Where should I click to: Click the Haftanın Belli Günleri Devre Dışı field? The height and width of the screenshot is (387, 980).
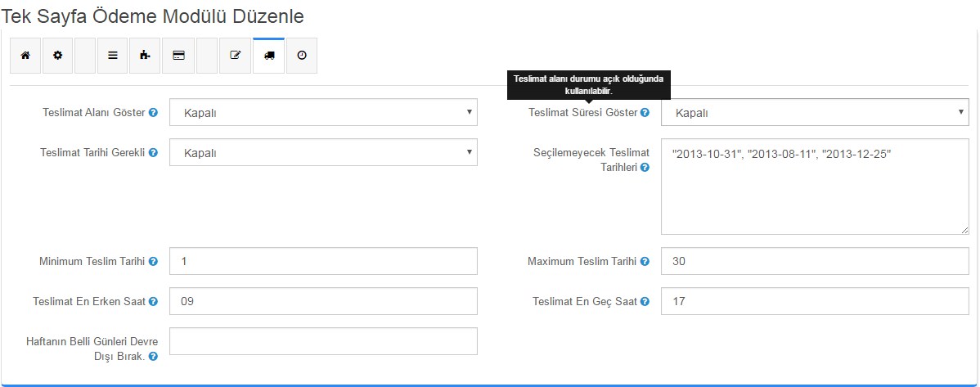pyautogui.click(x=323, y=341)
